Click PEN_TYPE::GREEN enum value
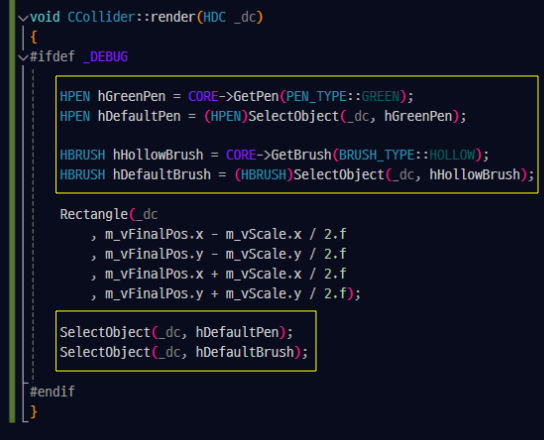This screenshot has height=440, width=544. click(342, 96)
